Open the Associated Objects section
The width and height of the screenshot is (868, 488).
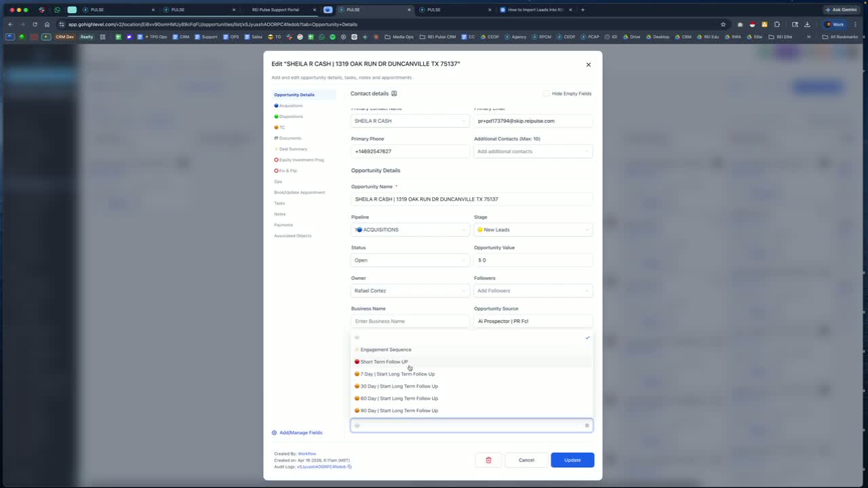(293, 236)
